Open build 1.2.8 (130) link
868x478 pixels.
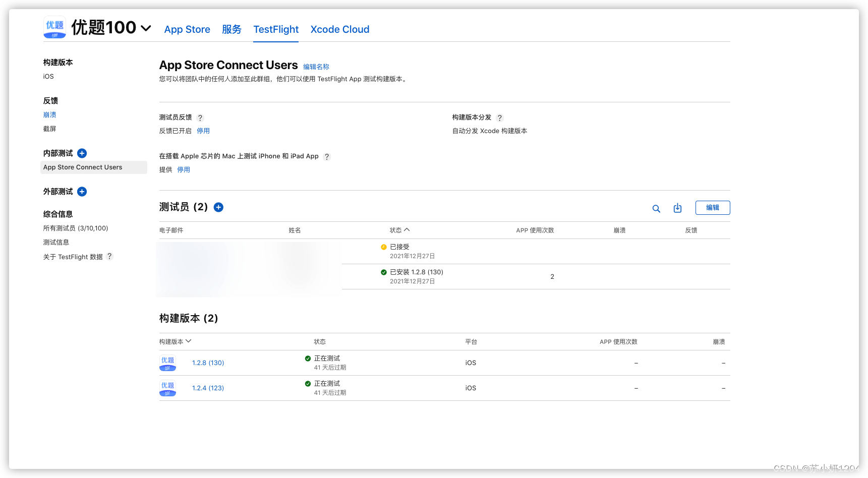click(208, 363)
